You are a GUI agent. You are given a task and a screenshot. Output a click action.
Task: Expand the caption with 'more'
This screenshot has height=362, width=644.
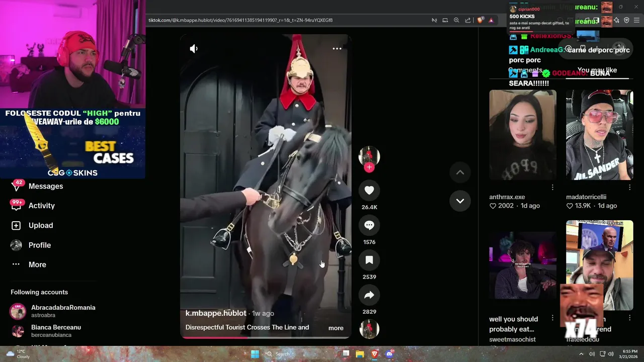click(336, 328)
